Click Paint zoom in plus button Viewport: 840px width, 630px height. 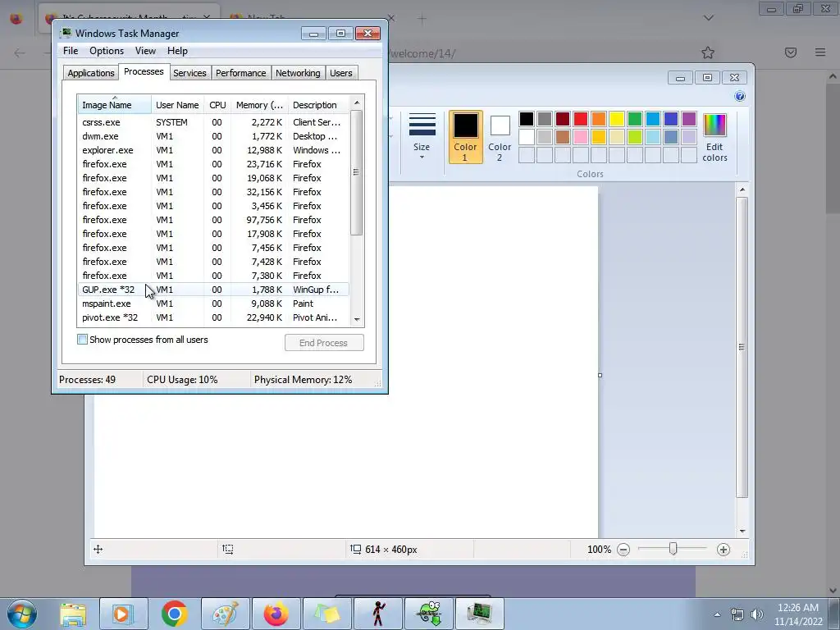(724, 550)
